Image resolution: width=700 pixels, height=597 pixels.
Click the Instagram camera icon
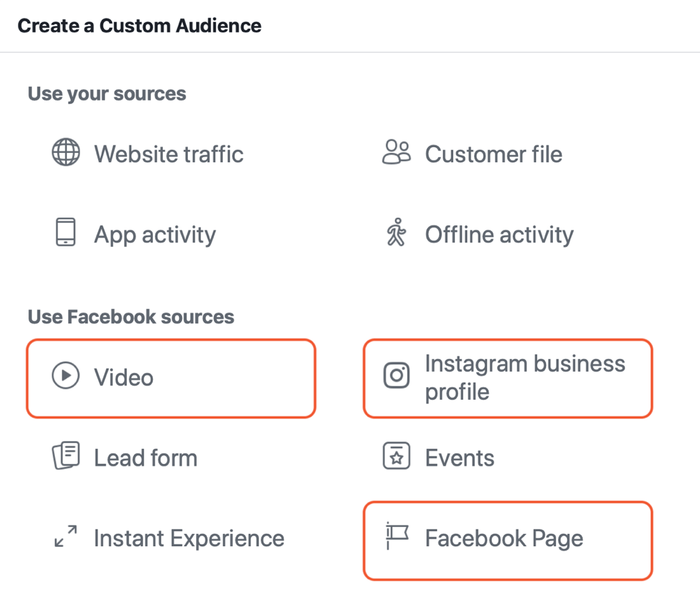click(396, 377)
